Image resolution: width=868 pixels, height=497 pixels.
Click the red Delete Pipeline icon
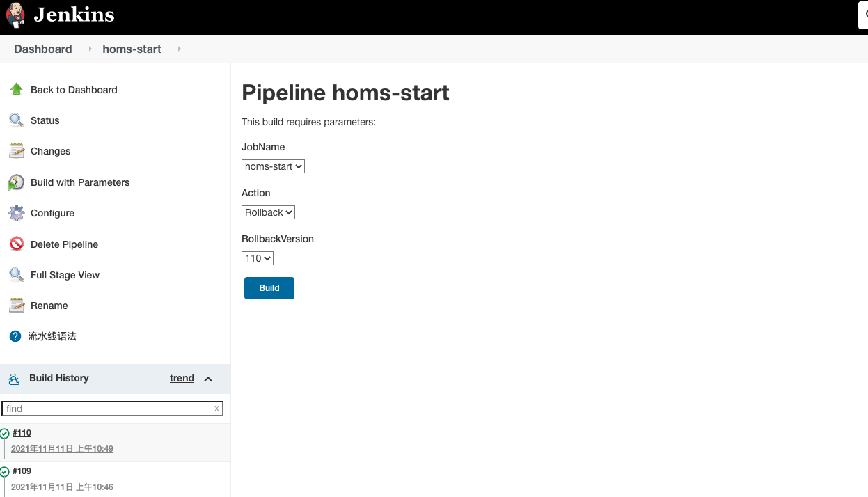click(x=17, y=244)
